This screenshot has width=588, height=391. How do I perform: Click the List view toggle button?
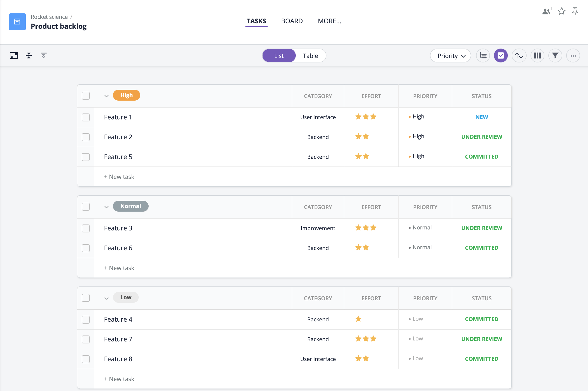[x=278, y=56]
